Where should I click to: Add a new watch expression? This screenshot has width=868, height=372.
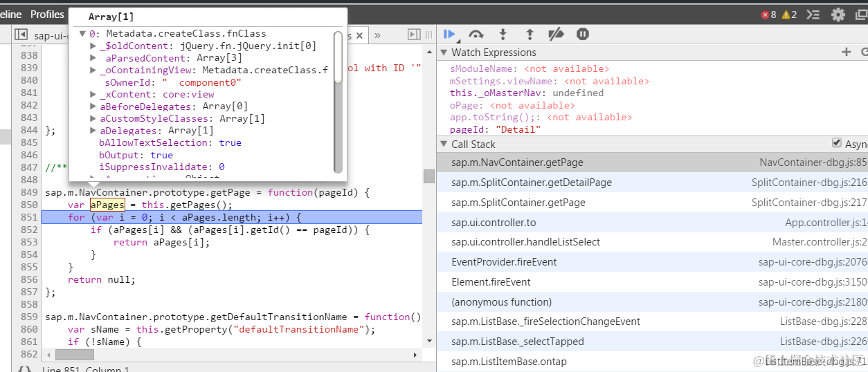[846, 52]
